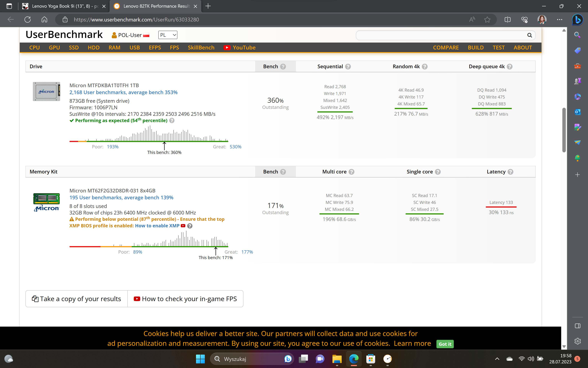588x368 pixels.
Task: Click Got it on the cookie banner
Action: click(x=445, y=344)
